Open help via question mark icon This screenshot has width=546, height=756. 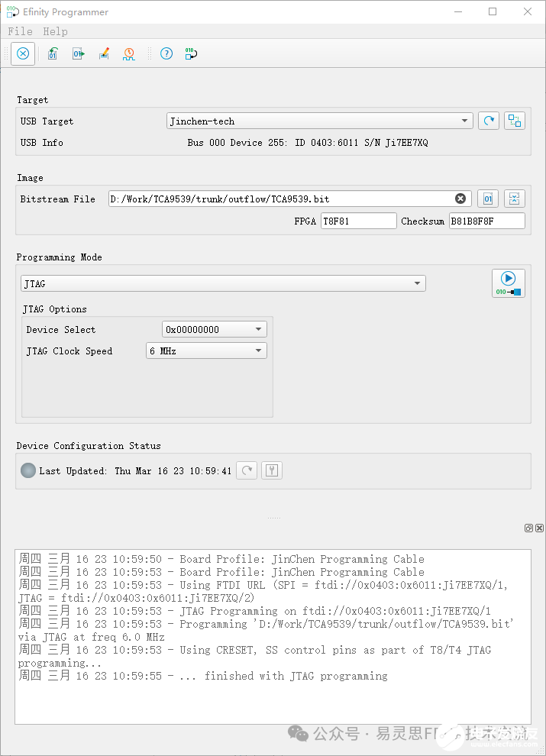(x=166, y=53)
